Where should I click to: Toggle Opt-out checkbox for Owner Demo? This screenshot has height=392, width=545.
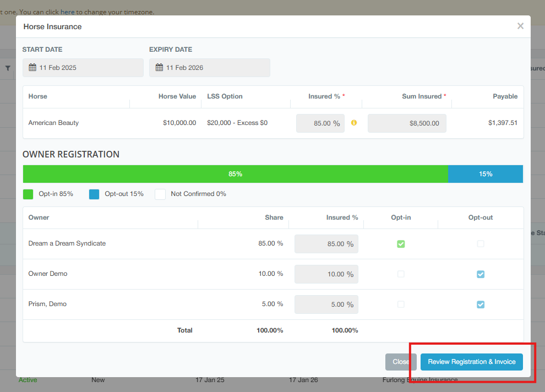(x=481, y=274)
